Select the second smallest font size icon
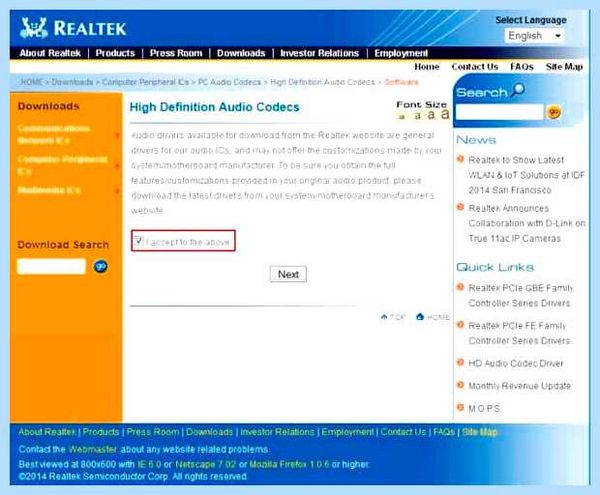The width and height of the screenshot is (600, 495). [x=417, y=116]
